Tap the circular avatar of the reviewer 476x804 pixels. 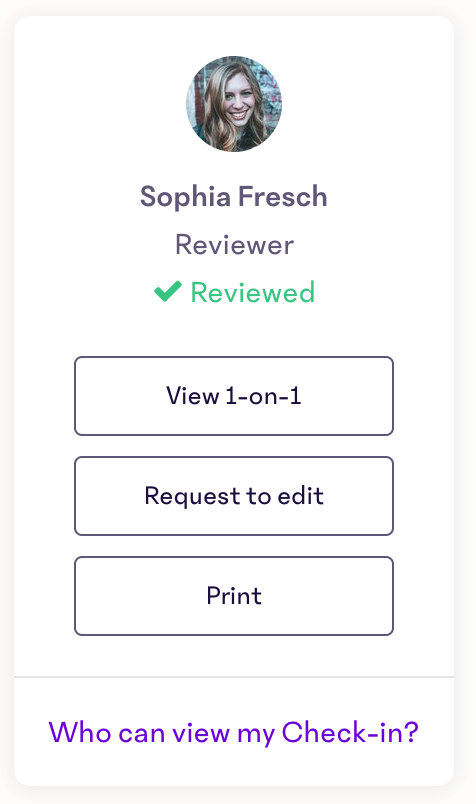point(234,104)
